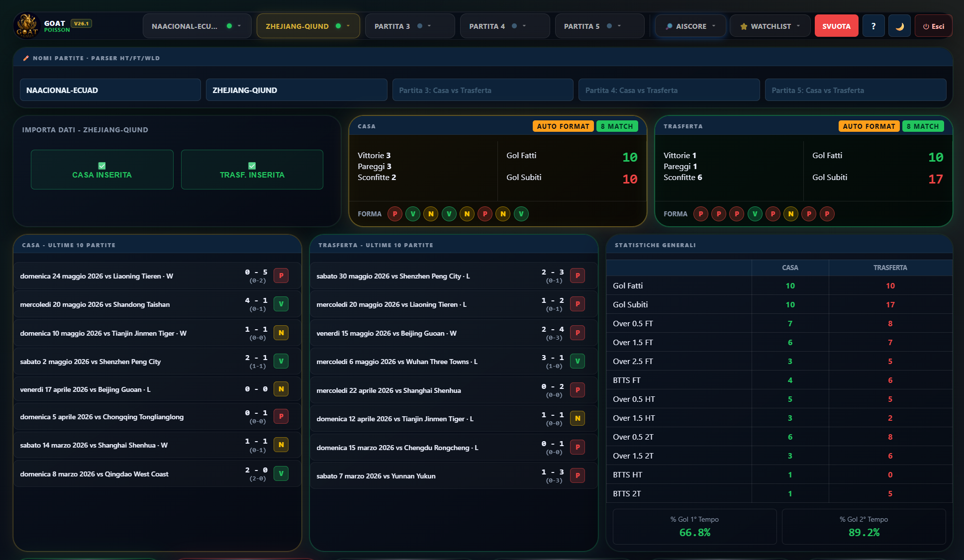Screen dimensions: 964x560
Task: Expand the NAACIONAL-ECU tab dropdown arrow
Action: click(x=239, y=26)
